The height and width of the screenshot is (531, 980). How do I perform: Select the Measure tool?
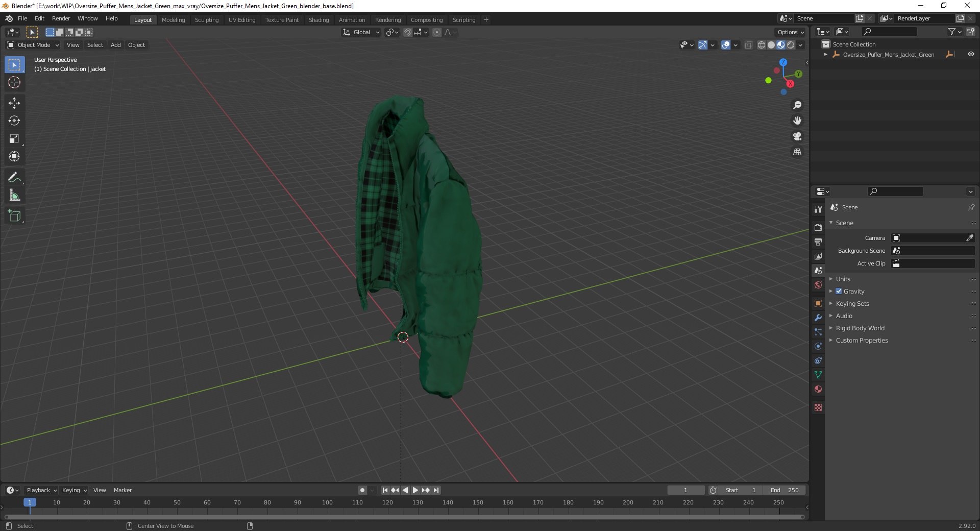point(14,196)
